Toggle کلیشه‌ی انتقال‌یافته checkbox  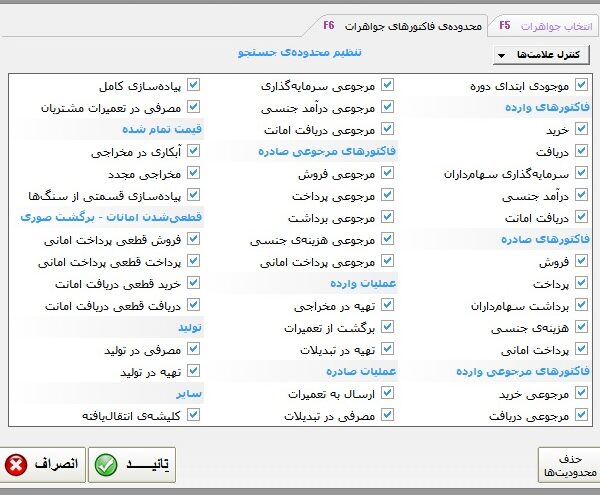pos(193,415)
